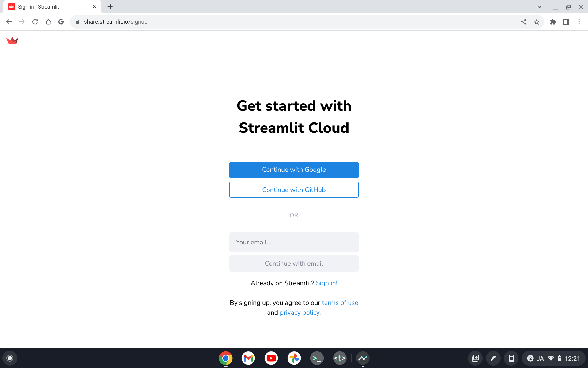This screenshot has height=368, width=588.
Task: Open the screen capture tool in the tray
Action: [x=476, y=358]
